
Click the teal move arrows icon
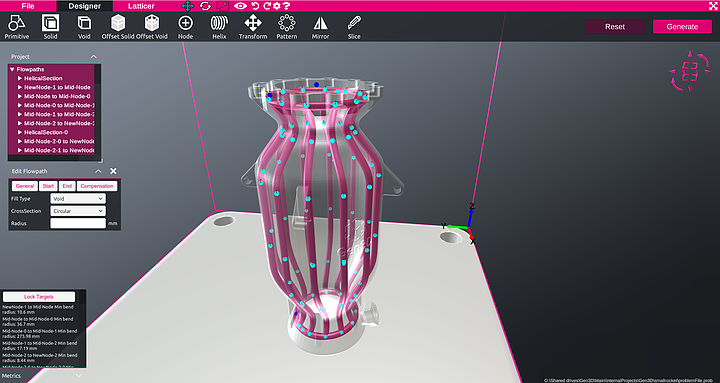(x=187, y=6)
